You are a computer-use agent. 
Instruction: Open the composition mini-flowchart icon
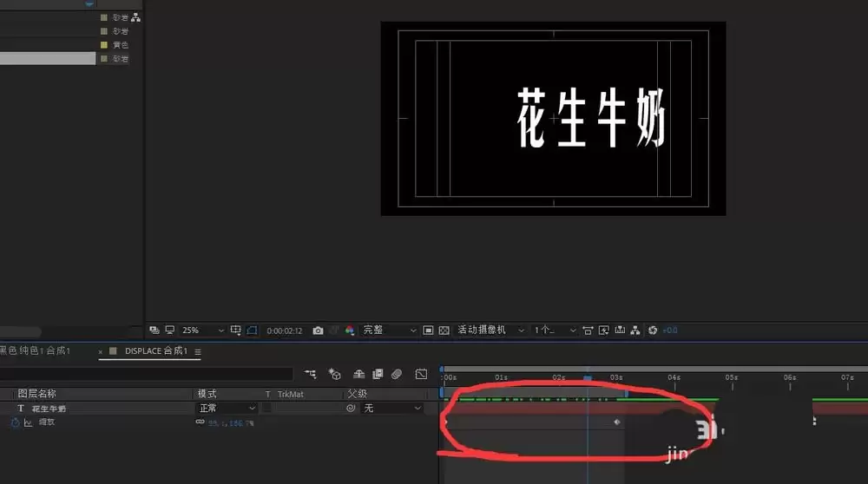pyautogui.click(x=310, y=374)
